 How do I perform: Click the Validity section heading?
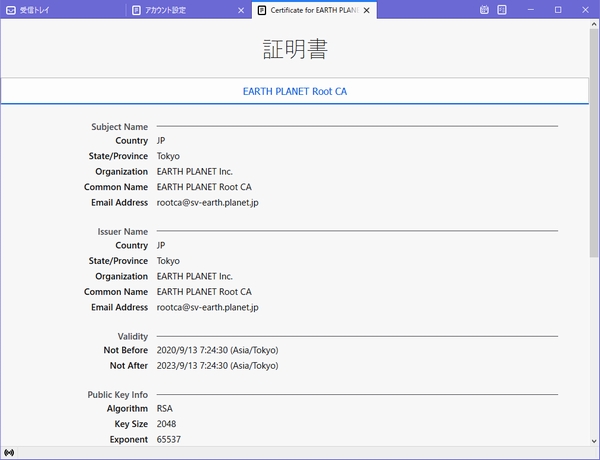(132, 336)
